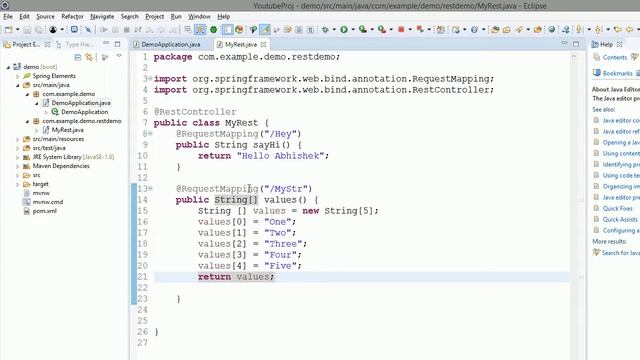Image resolution: width=640 pixels, height=360 pixels.
Task: Collapse the values() method fold on line 13
Action: [150, 189]
